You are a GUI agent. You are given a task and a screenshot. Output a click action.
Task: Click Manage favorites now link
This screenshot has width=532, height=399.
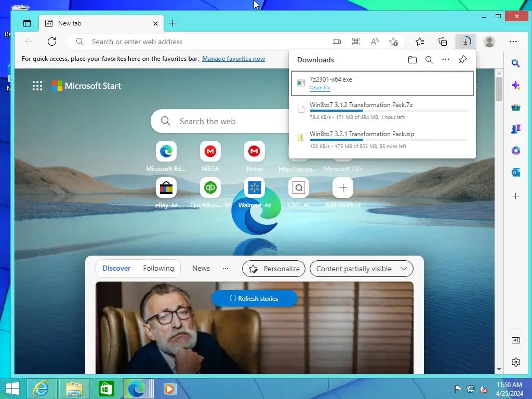click(x=233, y=59)
